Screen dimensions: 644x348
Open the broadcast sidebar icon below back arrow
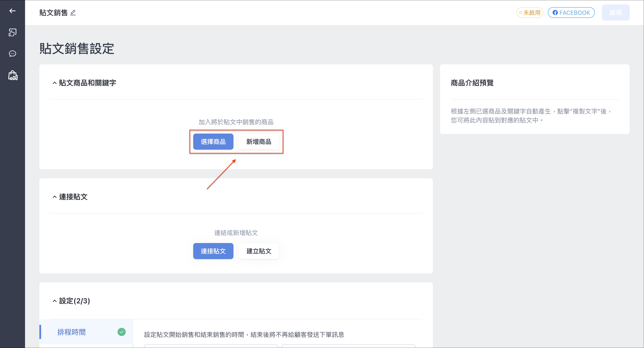[x=13, y=32]
